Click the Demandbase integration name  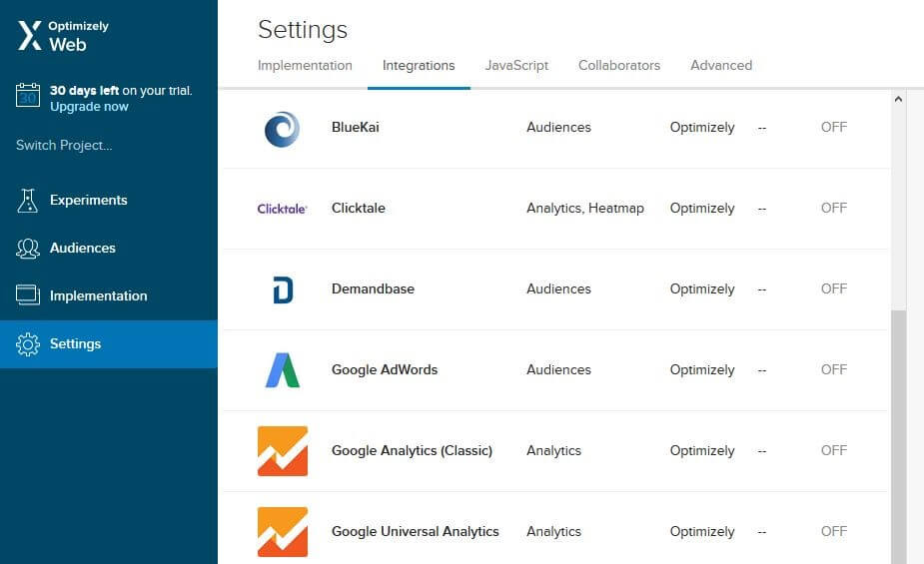coord(373,288)
